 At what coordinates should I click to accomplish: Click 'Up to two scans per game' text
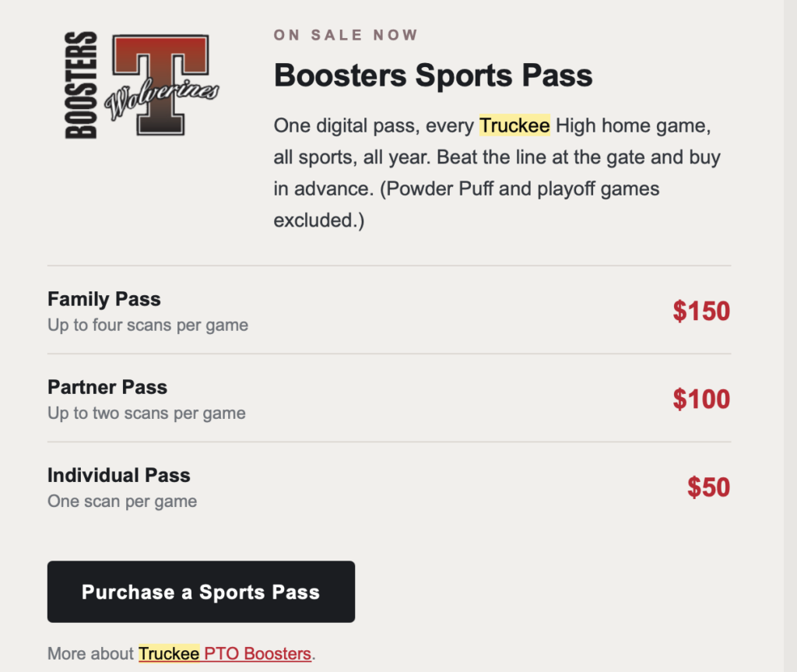pyautogui.click(x=146, y=413)
